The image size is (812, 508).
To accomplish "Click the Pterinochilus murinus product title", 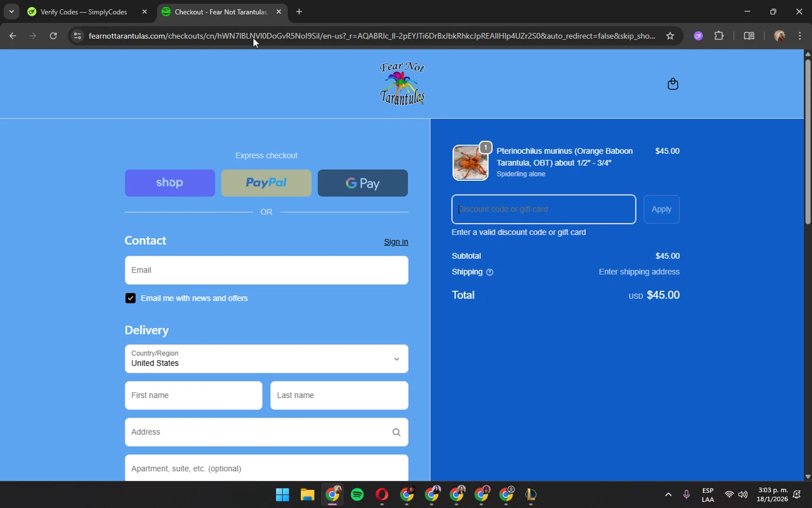I will pos(565,157).
